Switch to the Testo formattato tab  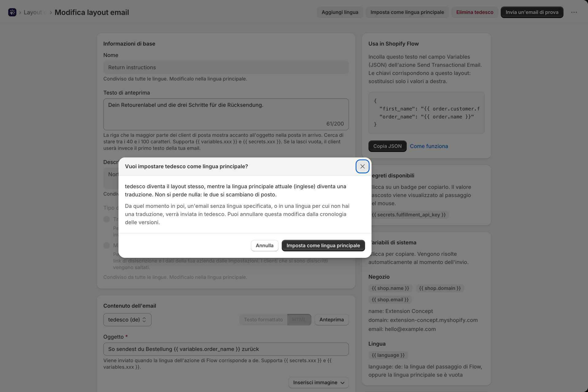click(263, 320)
